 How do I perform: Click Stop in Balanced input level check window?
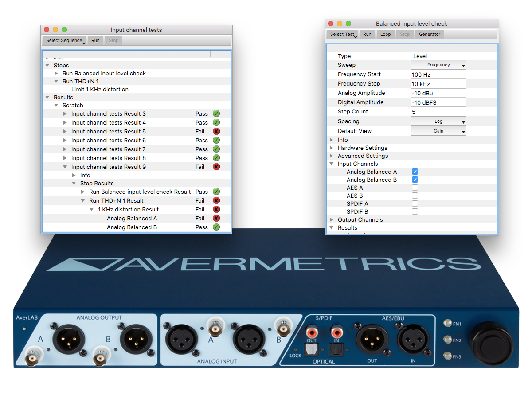pyautogui.click(x=405, y=34)
